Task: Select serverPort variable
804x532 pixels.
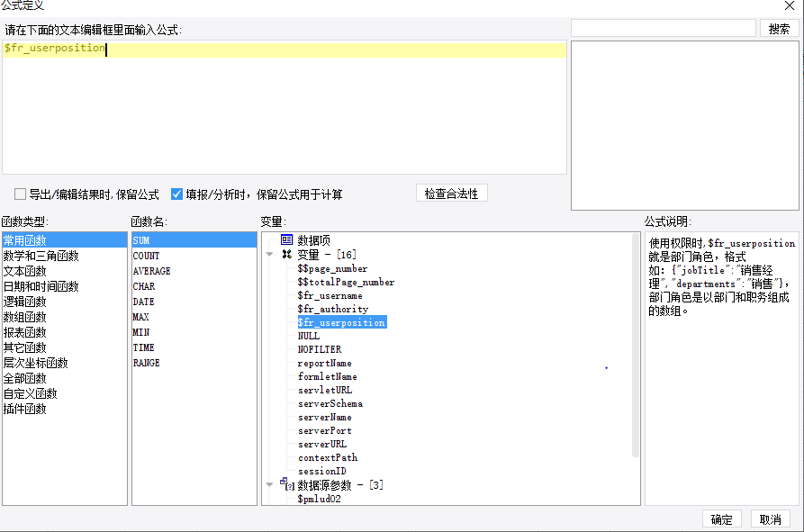Action: tap(325, 430)
